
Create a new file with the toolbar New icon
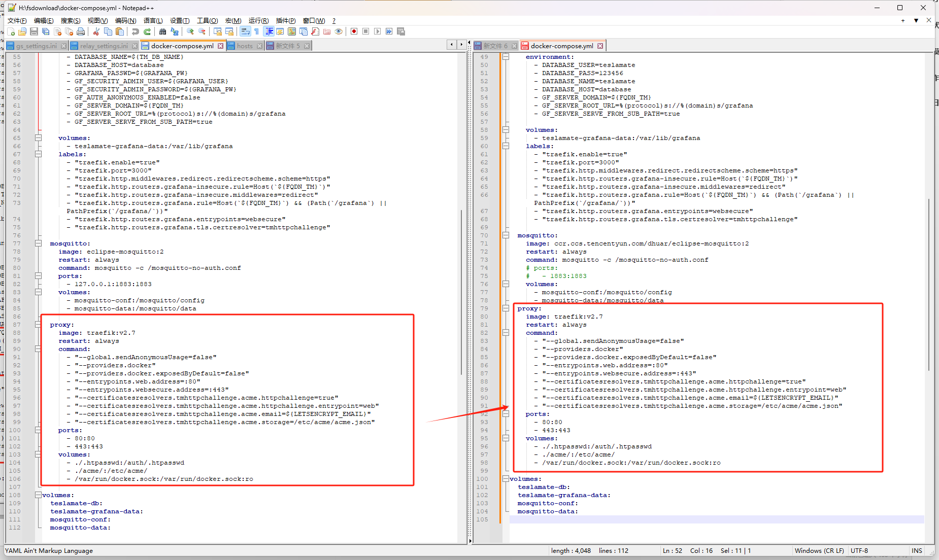(x=11, y=31)
